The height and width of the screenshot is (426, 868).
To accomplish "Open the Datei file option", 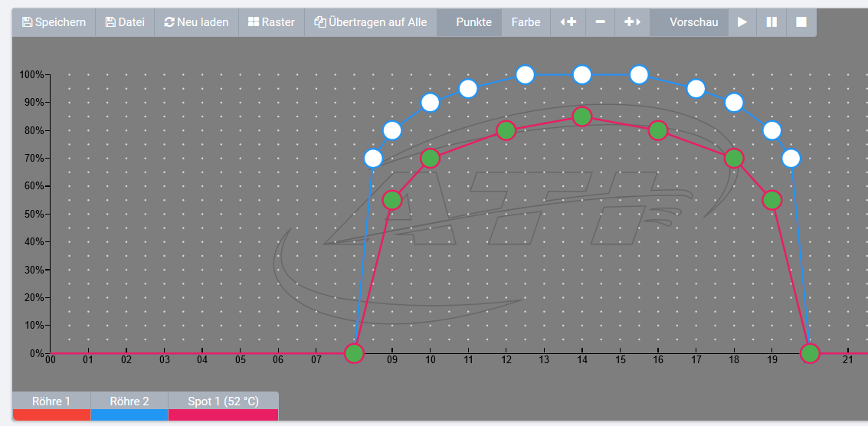I will (x=125, y=22).
